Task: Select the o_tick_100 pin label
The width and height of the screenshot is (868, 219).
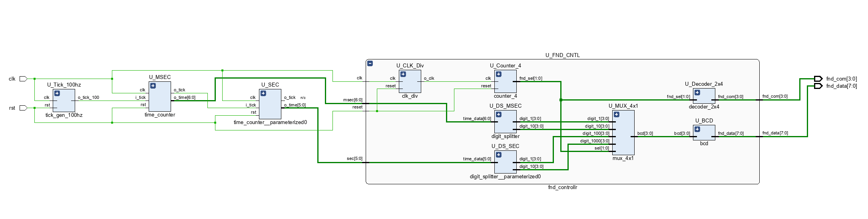Action: coord(88,97)
